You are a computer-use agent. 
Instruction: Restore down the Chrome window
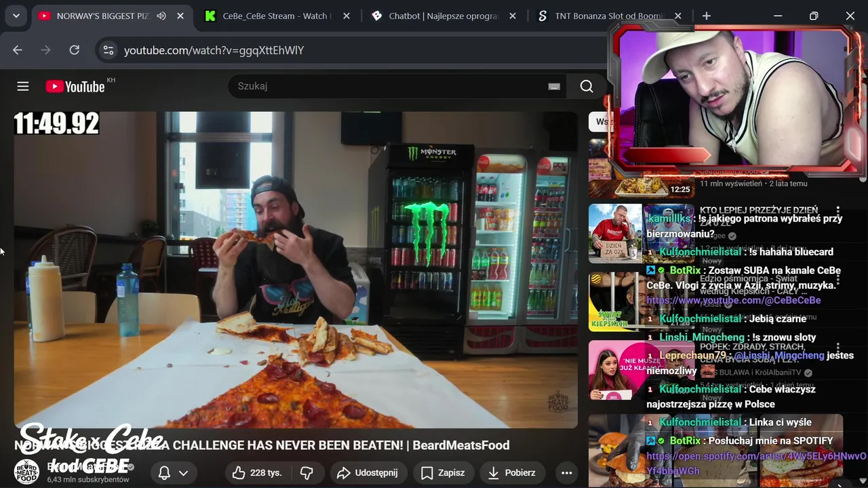814,16
